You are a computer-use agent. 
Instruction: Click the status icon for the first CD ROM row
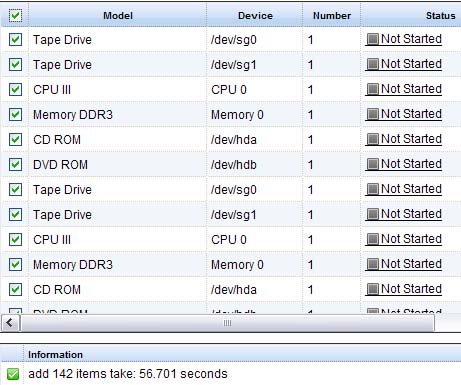(x=372, y=139)
